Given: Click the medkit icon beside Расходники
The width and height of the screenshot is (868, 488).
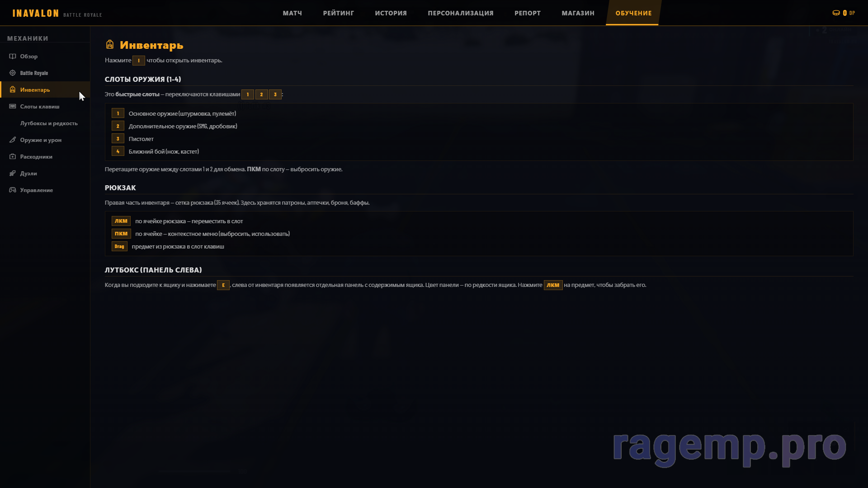Looking at the screenshot, I should (13, 157).
